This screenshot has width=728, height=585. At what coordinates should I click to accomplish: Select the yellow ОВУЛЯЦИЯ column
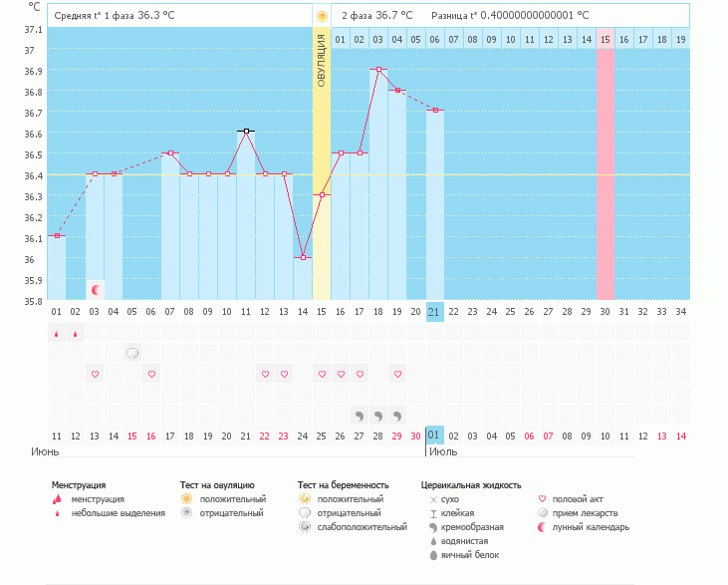click(321, 164)
